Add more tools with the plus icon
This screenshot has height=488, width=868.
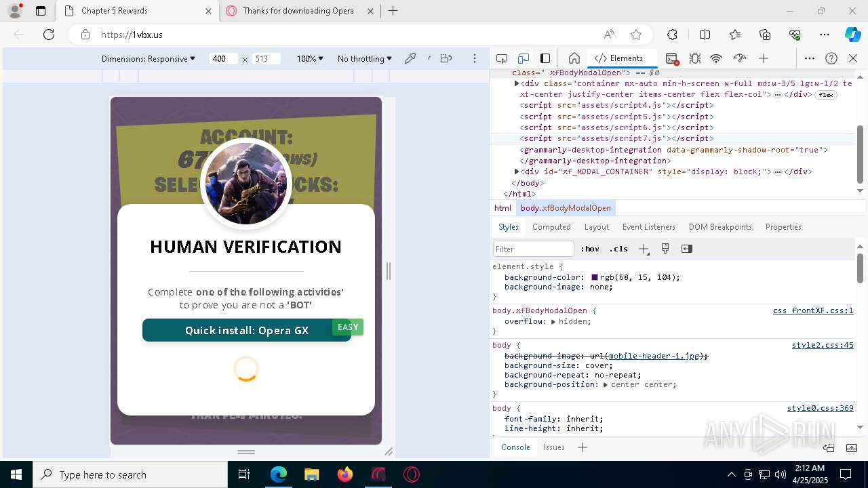764,58
